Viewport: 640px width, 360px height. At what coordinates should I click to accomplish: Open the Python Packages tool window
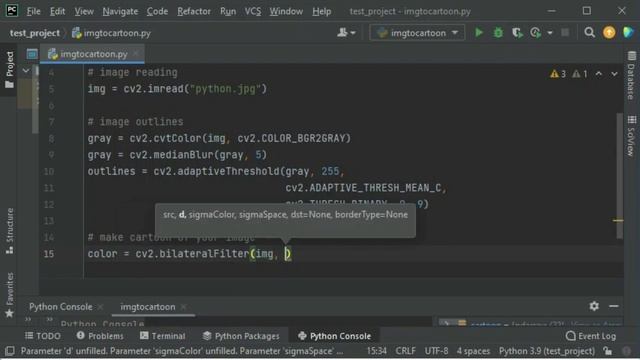[241, 336]
